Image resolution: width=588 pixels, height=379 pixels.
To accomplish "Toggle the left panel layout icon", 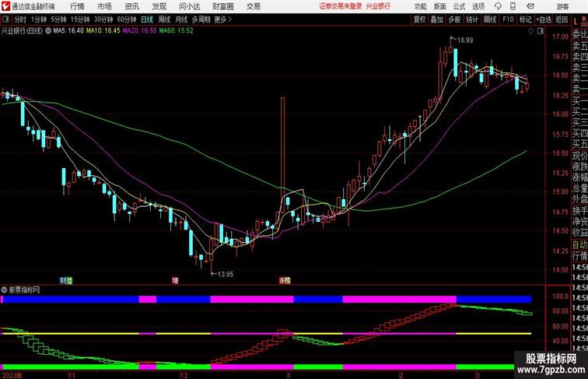I will click(5, 19).
